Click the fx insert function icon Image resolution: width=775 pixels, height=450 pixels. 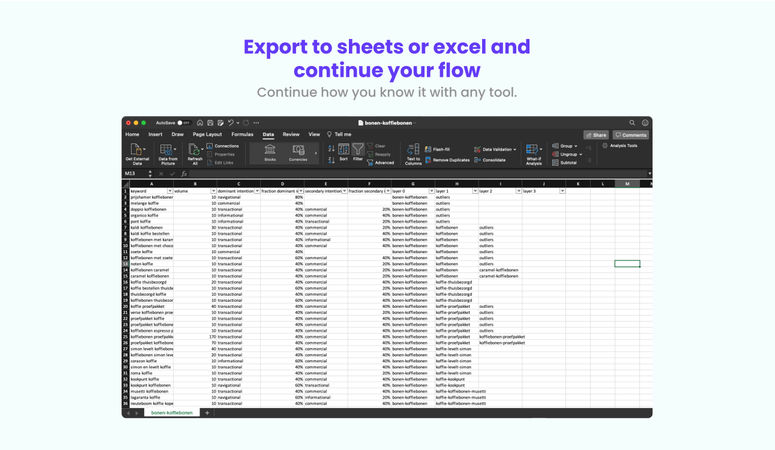[x=184, y=174]
